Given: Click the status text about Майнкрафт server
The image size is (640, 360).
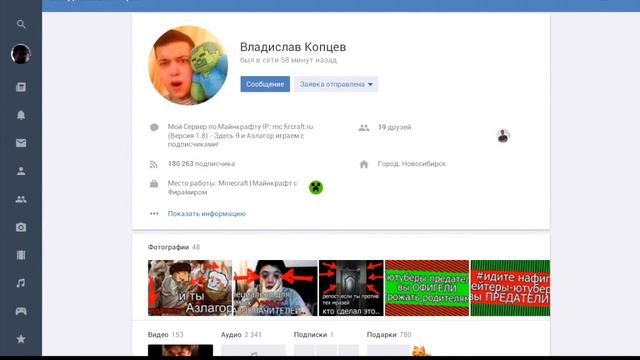Looking at the screenshot, I should click(241, 136).
